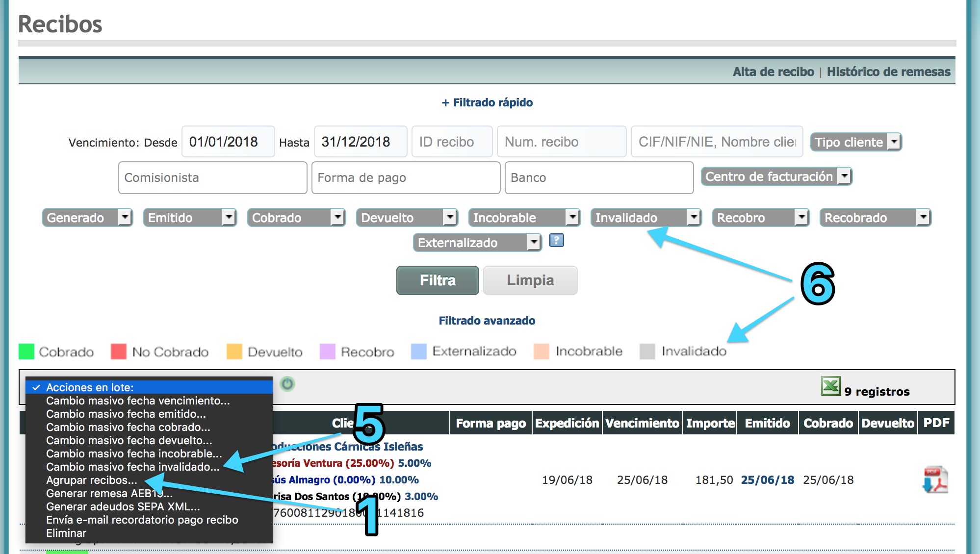Image resolution: width=980 pixels, height=554 pixels.
Task: Open Histórico de remesas link
Action: click(888, 72)
